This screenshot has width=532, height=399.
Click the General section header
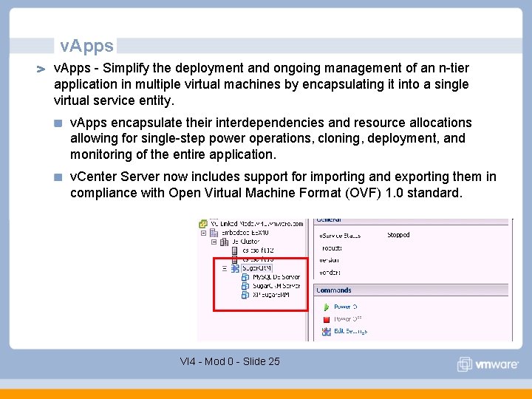coord(411,221)
